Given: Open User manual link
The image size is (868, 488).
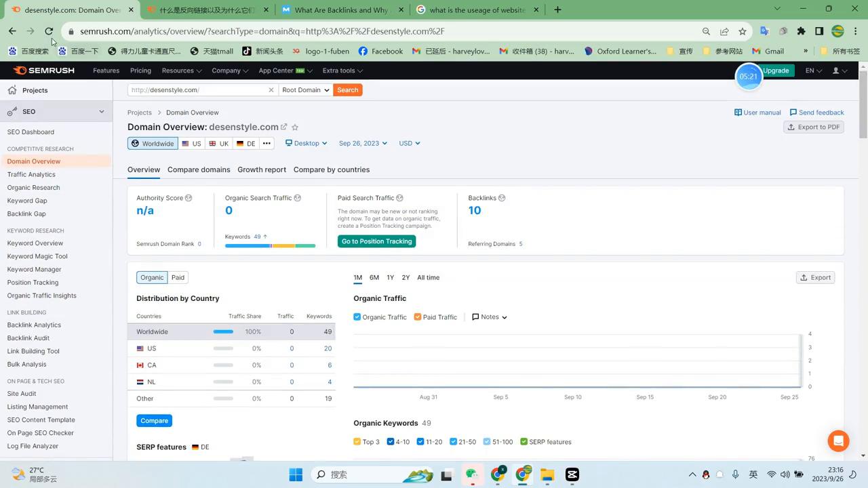Looking at the screenshot, I should pyautogui.click(x=757, y=113).
